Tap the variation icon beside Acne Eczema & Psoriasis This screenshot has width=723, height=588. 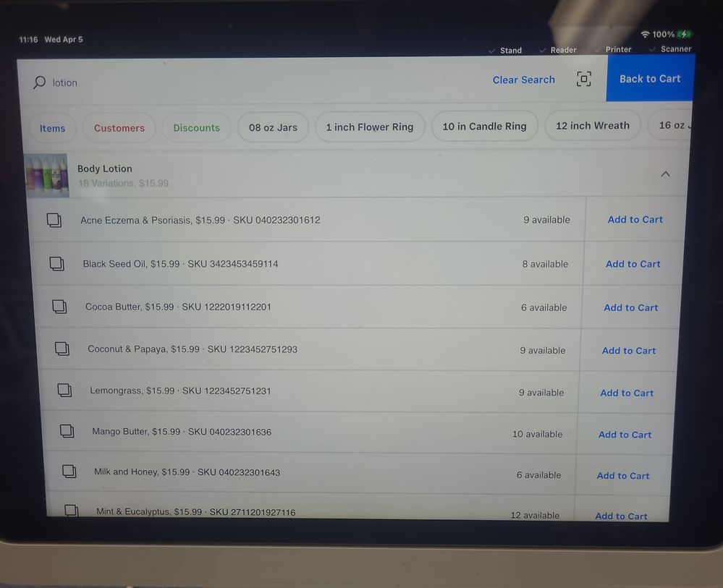coord(54,220)
